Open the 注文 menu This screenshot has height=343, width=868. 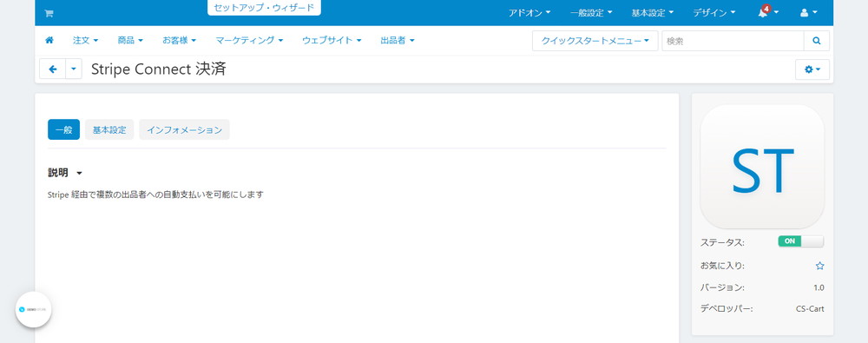coord(85,41)
